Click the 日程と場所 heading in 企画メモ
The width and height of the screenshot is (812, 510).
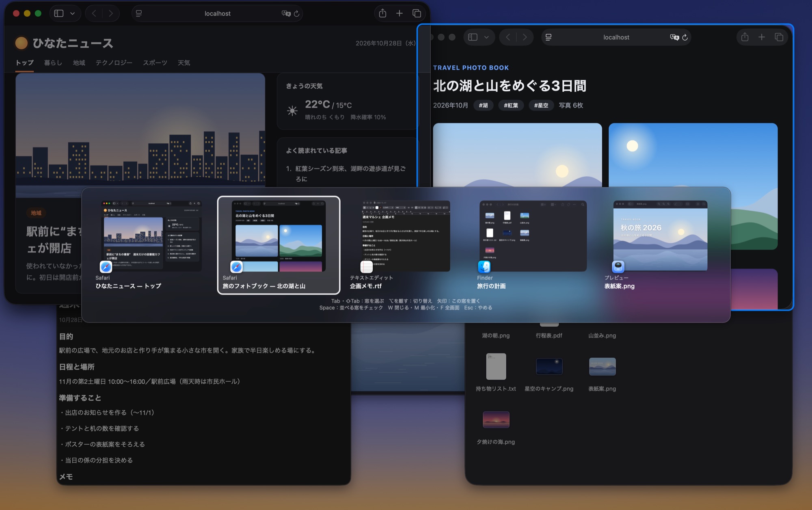[x=77, y=367]
